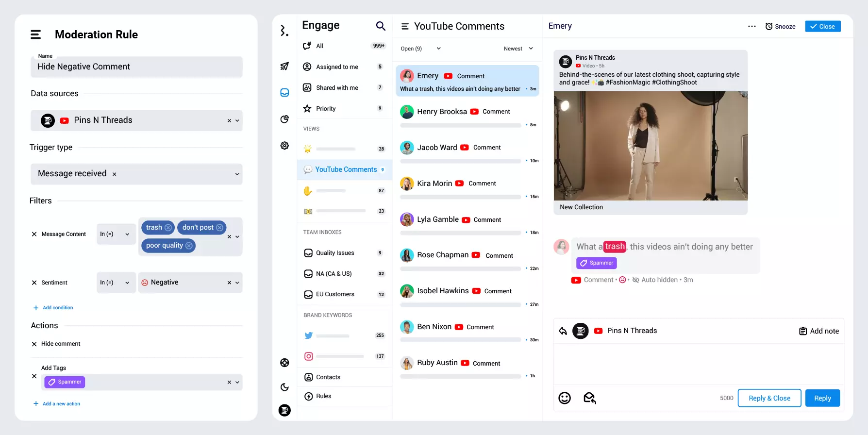
Task: Select the YouTube Comments view
Action: click(346, 169)
